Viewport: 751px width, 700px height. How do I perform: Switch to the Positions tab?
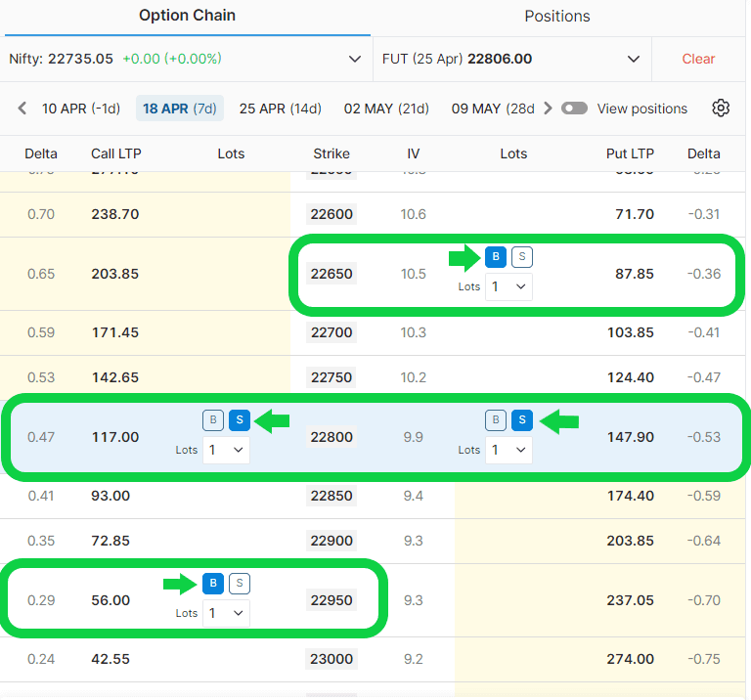(557, 17)
